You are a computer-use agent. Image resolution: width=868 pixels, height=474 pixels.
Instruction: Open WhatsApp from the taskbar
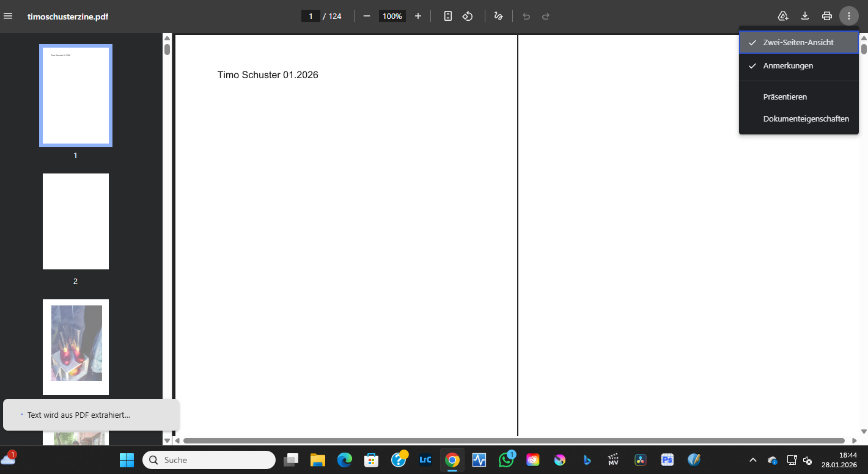coord(506,460)
